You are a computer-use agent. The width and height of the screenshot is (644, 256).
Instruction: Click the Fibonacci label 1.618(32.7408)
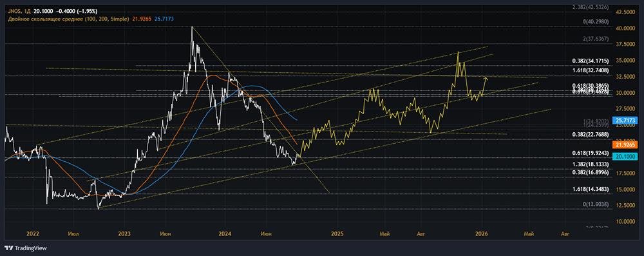pos(590,71)
